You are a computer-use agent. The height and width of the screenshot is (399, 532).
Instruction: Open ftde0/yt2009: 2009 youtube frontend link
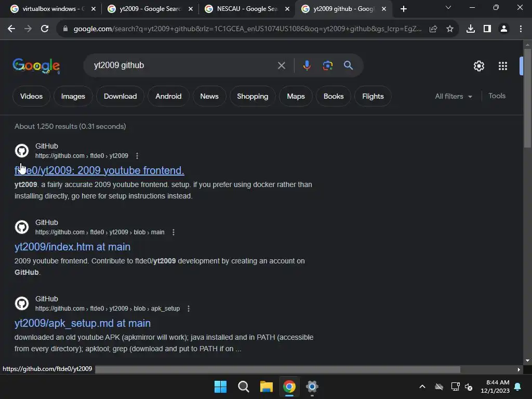pos(99,170)
